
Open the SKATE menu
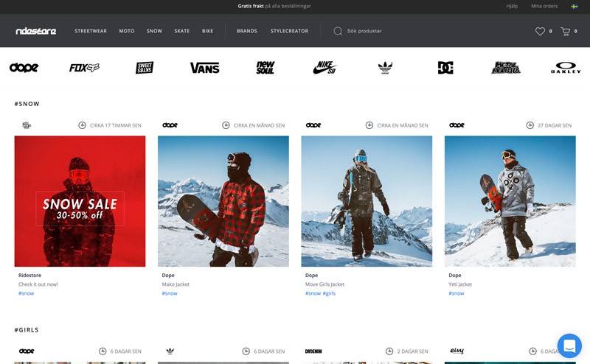click(x=181, y=31)
